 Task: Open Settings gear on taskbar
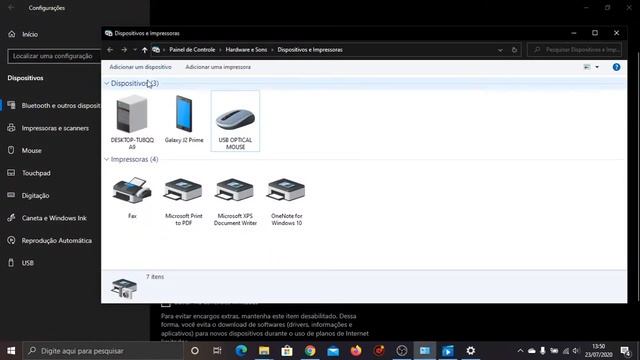click(x=471, y=351)
